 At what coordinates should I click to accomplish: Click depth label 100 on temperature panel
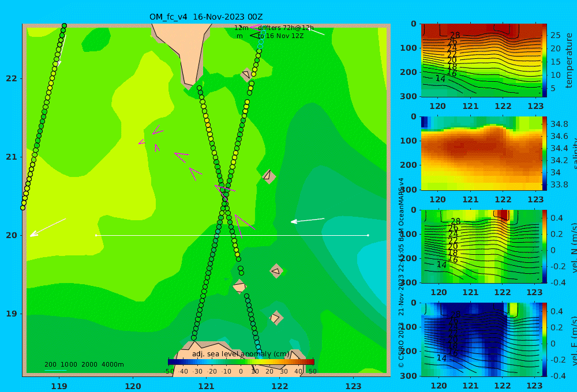409,48
